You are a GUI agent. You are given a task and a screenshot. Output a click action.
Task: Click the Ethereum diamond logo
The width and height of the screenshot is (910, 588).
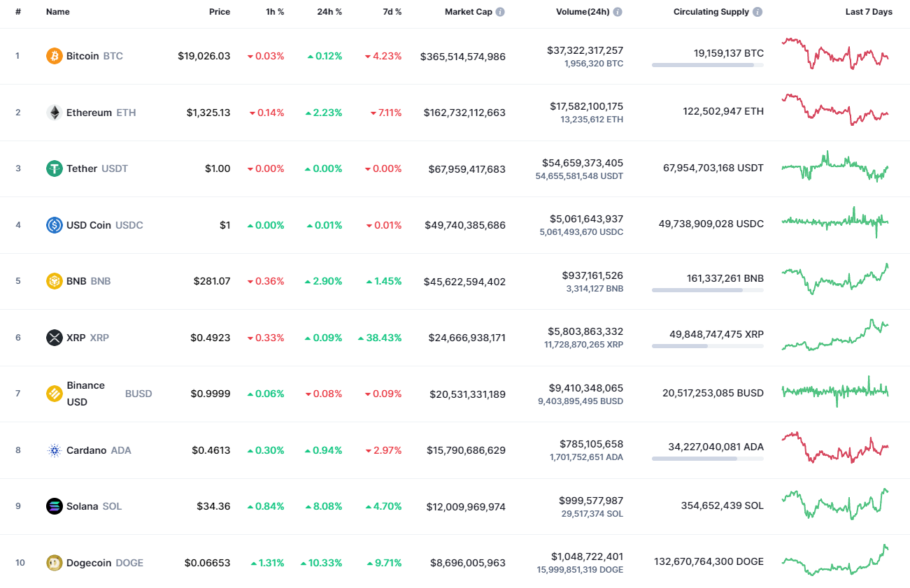(55, 113)
